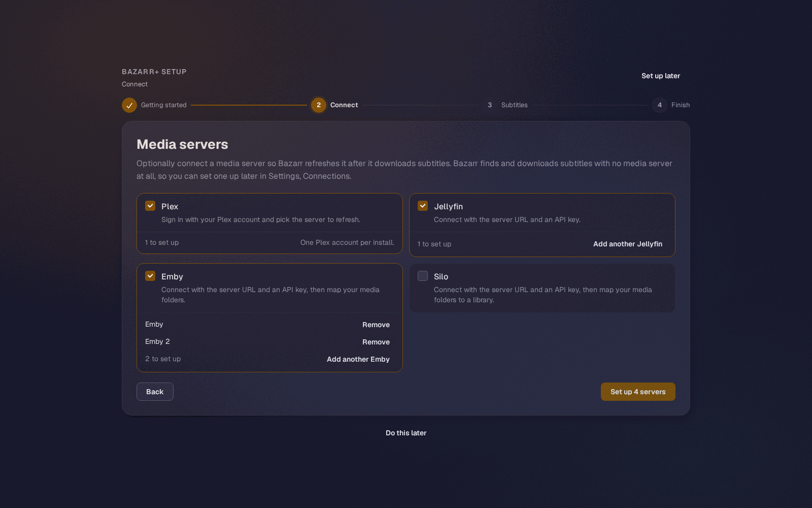Click '1 to set up' in Jellyfin card
Screen dimensions: 812x508
pos(434,244)
